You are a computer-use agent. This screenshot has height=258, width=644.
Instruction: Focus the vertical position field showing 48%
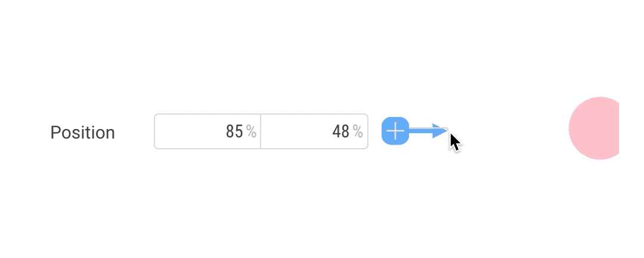pos(314,131)
